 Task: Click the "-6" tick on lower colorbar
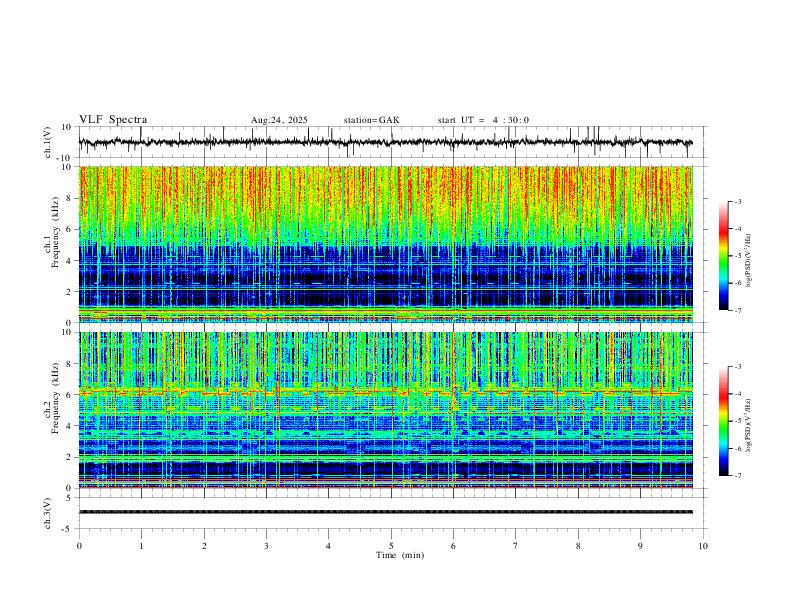pos(738,448)
